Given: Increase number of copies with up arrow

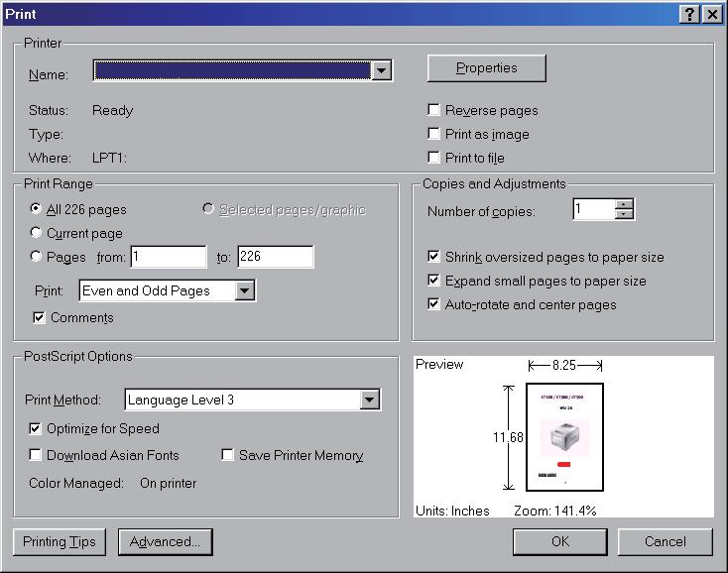Looking at the screenshot, I should coord(624,204).
